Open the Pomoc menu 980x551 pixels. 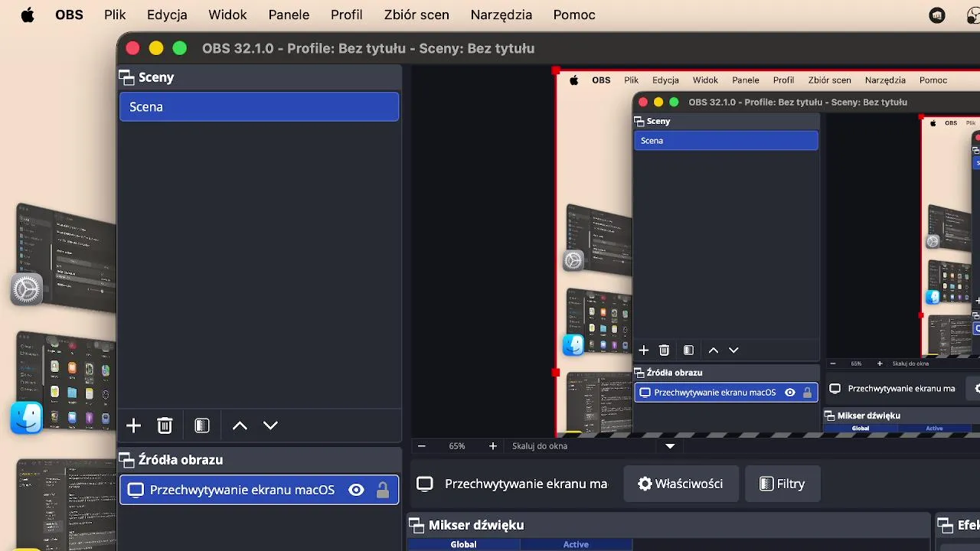574,15
